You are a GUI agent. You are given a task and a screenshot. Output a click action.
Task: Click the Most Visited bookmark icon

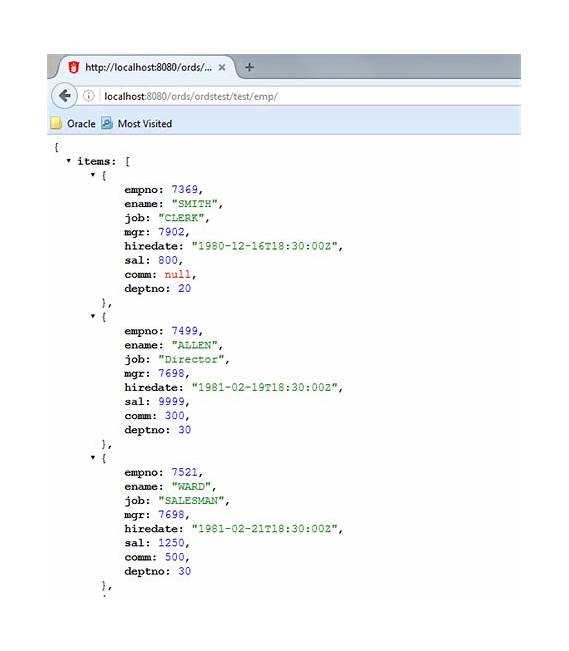tap(107, 123)
